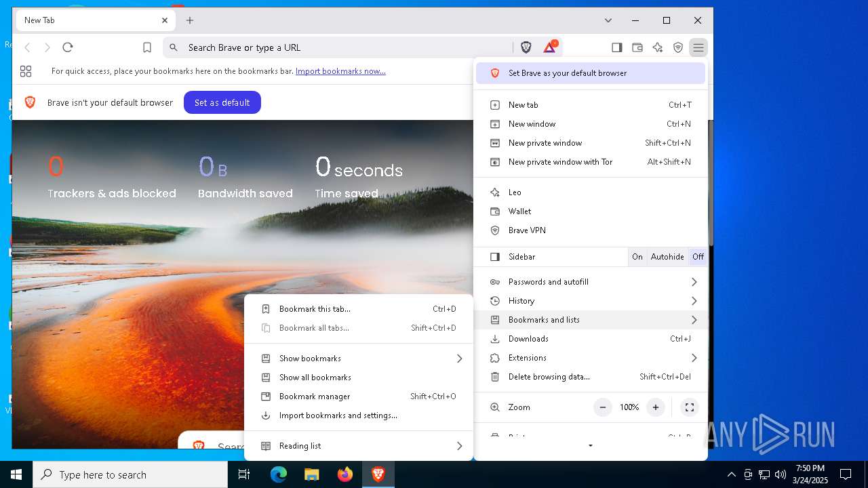868x488 pixels.
Task: Expand the Passwords and autofill submenu
Action: (x=591, y=282)
